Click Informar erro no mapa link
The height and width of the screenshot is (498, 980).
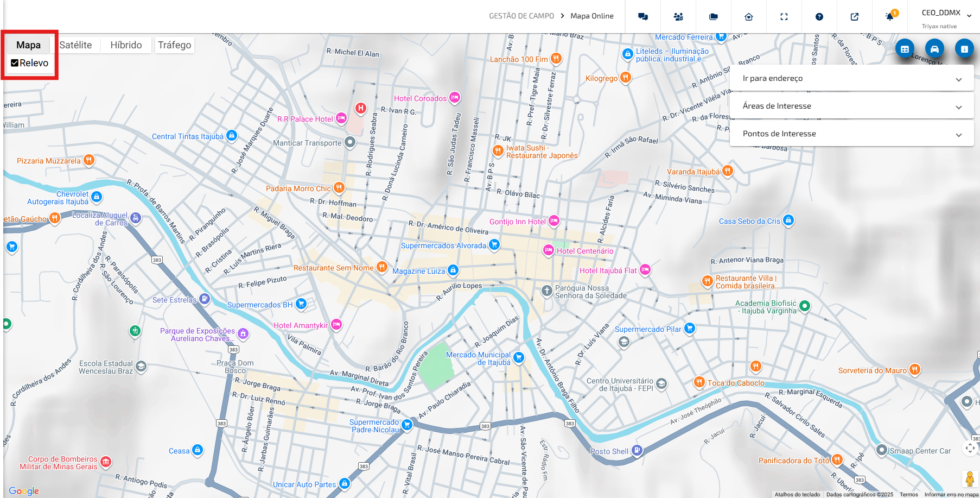point(951,494)
